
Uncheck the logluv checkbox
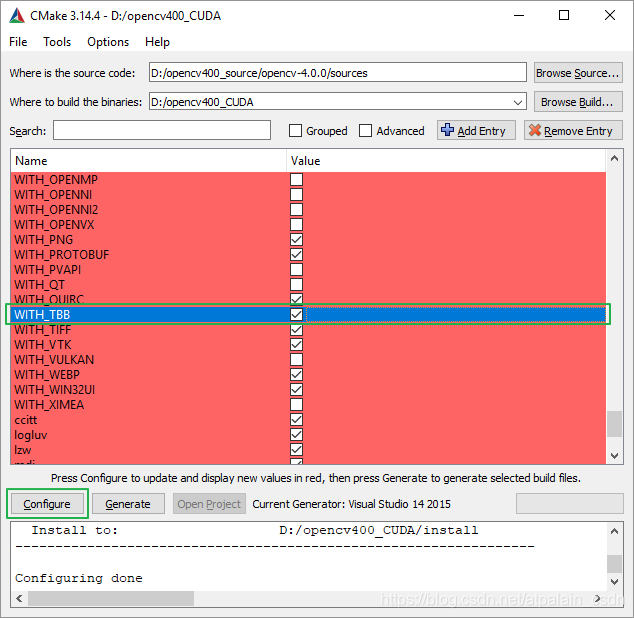(x=296, y=434)
